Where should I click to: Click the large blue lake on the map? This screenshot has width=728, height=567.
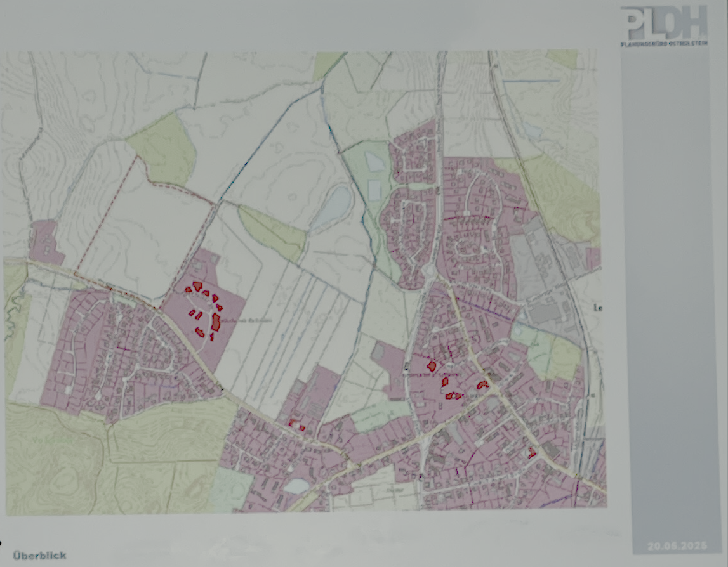(x=333, y=207)
